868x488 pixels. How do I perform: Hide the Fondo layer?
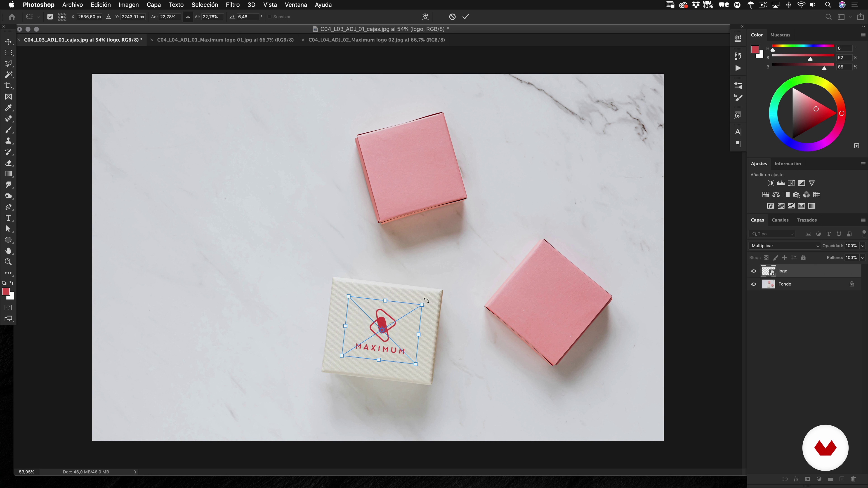coord(754,284)
